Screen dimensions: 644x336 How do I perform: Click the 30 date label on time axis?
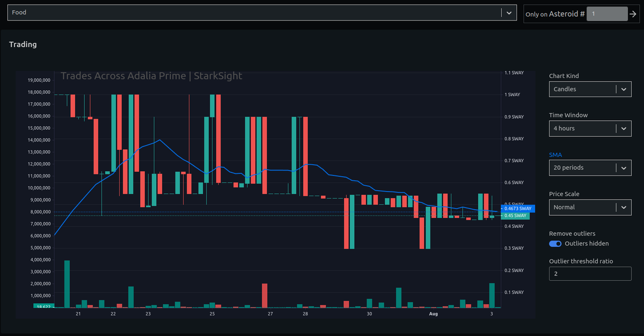pos(369,314)
